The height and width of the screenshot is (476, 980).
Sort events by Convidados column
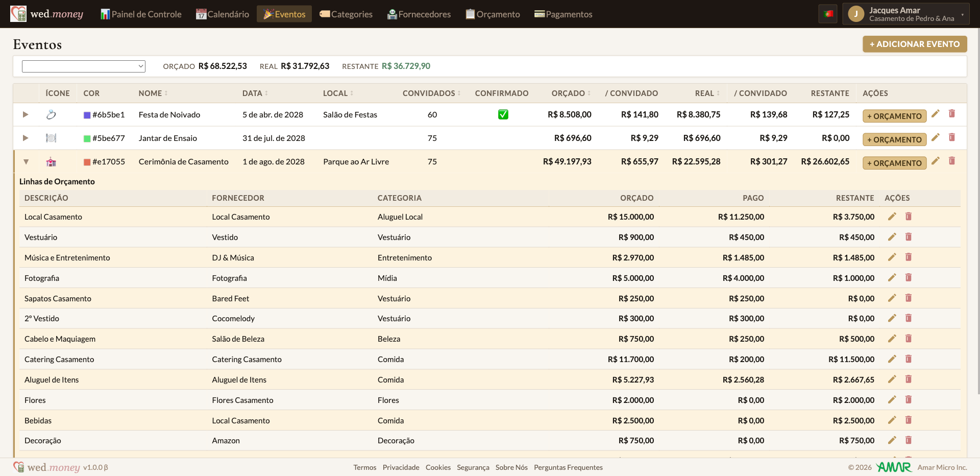point(431,93)
